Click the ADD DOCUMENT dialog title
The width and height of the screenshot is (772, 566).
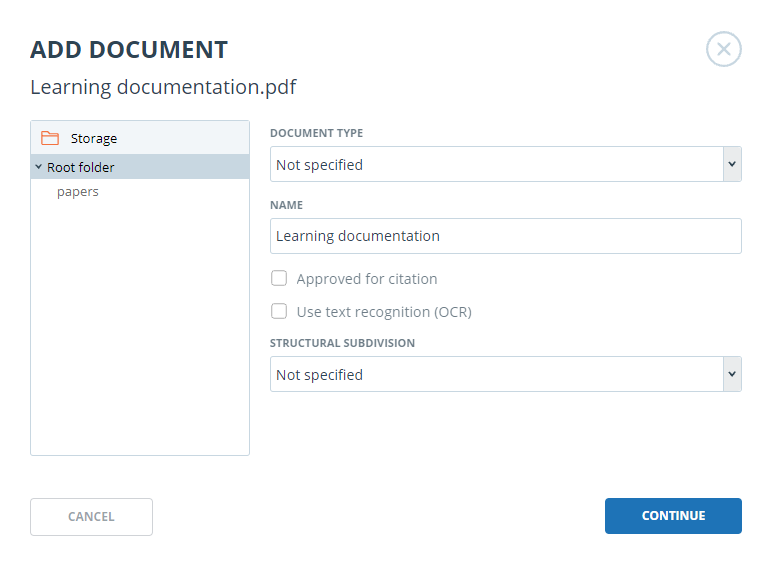[129, 50]
